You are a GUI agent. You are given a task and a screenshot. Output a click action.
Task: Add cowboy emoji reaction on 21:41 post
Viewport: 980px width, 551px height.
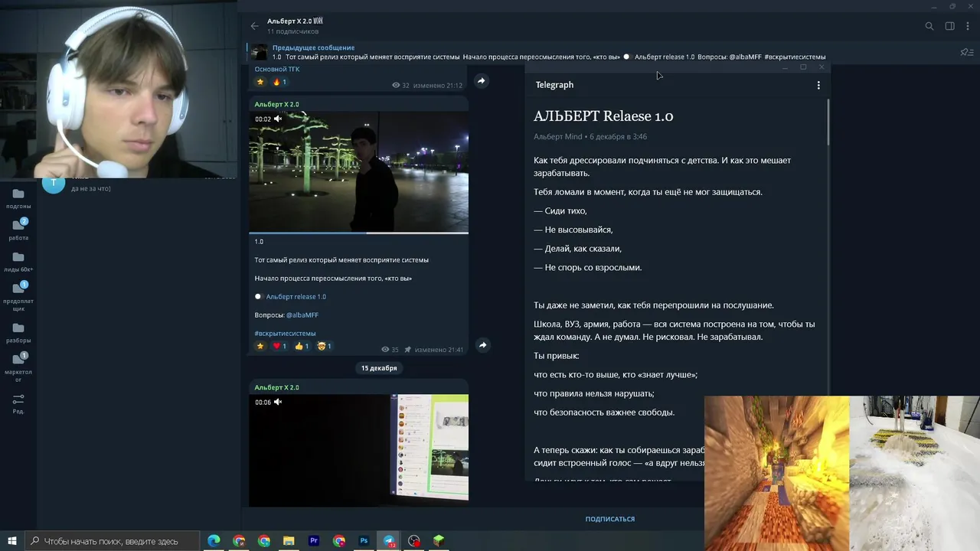tap(324, 346)
